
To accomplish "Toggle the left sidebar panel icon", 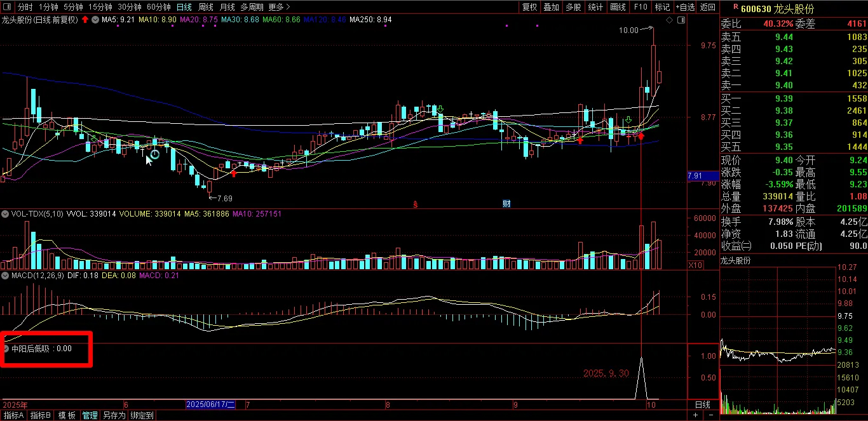I will point(8,7).
